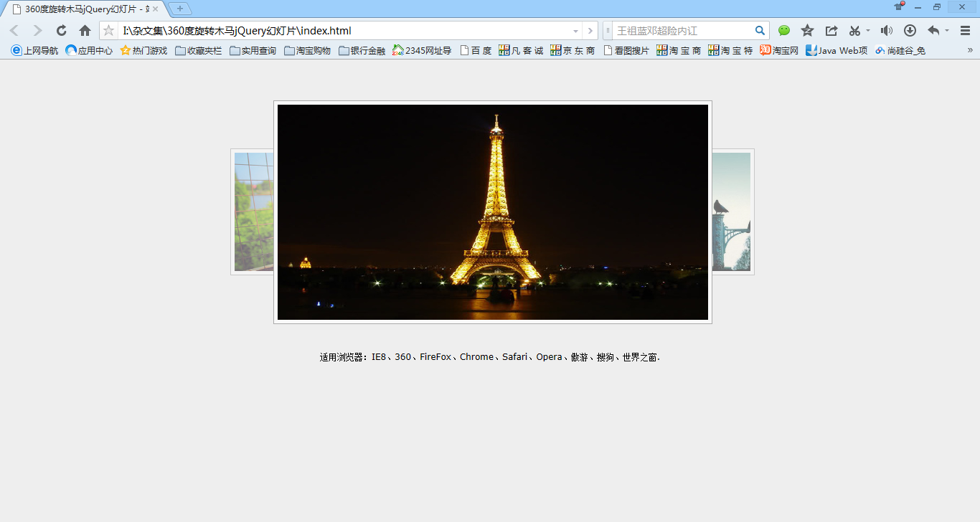Open the 淘宝网 bookmark
This screenshot has height=522, width=980.
click(x=779, y=50)
